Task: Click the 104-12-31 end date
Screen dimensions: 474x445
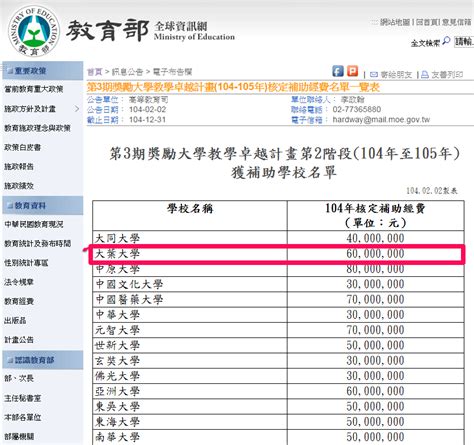Action: click(148, 120)
